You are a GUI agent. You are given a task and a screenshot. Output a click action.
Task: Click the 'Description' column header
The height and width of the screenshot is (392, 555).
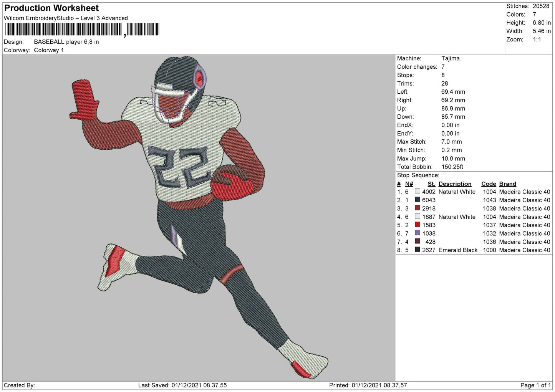455,184
